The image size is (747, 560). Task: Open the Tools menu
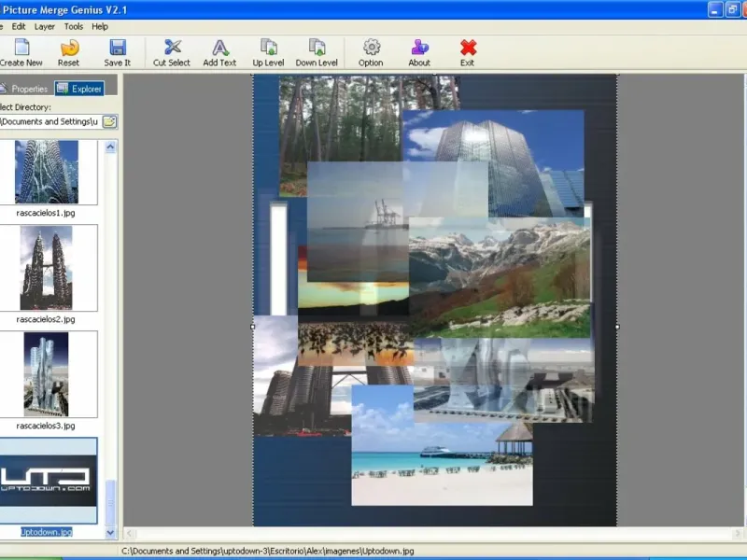pos(74,26)
